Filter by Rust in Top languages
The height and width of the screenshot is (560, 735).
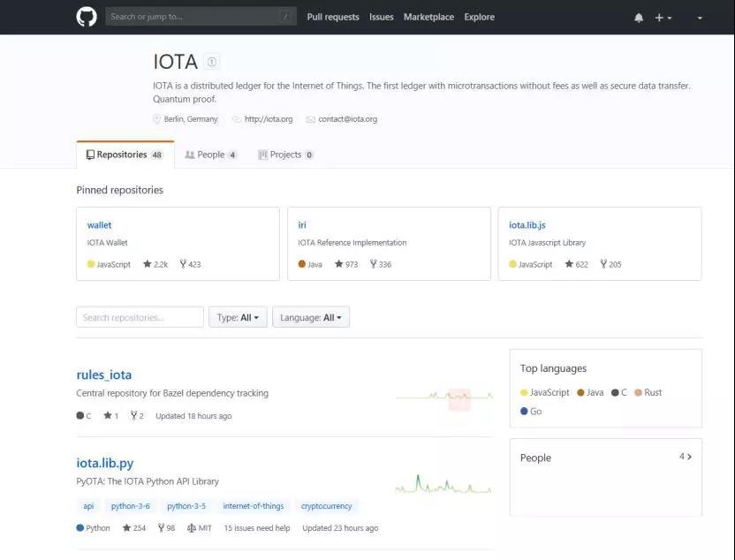point(648,393)
